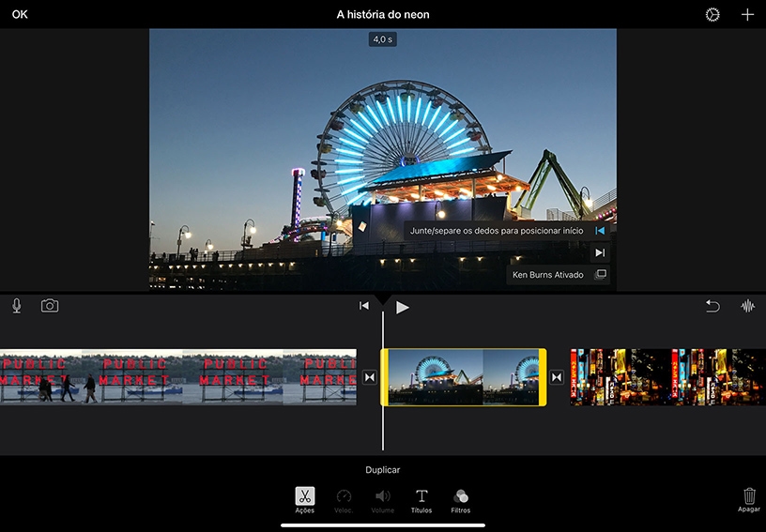Viewport: 766px width, 532px height.
Task: Select the neon street signs clip
Action: coord(667,377)
